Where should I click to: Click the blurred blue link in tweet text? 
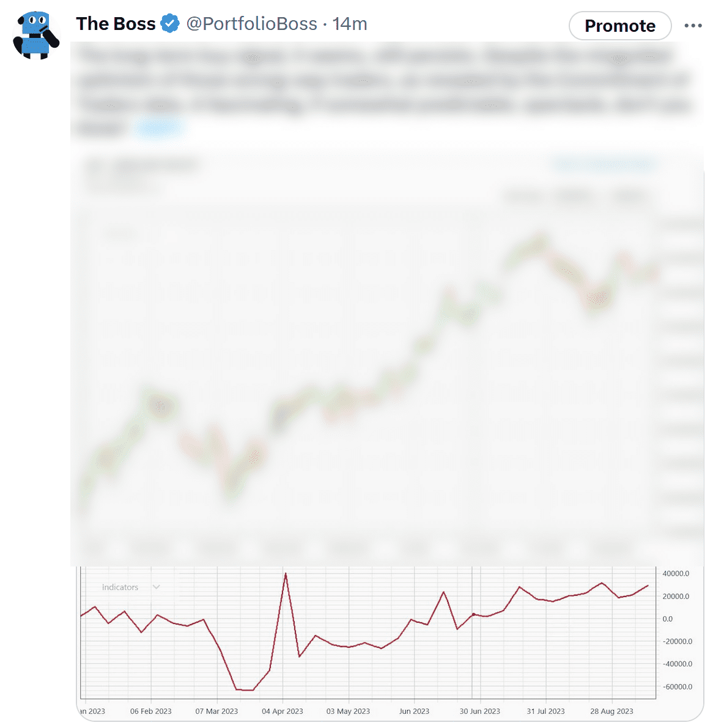tap(160, 127)
